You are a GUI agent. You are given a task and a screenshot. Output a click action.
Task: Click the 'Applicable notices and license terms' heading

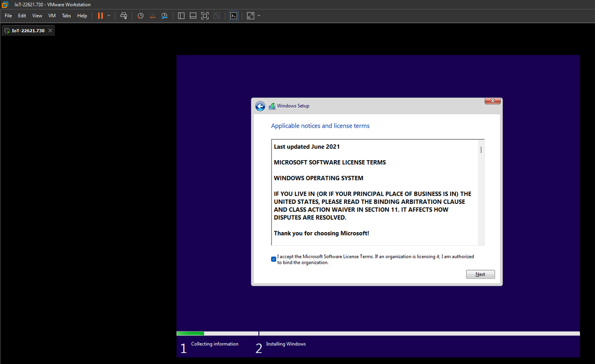(320, 126)
